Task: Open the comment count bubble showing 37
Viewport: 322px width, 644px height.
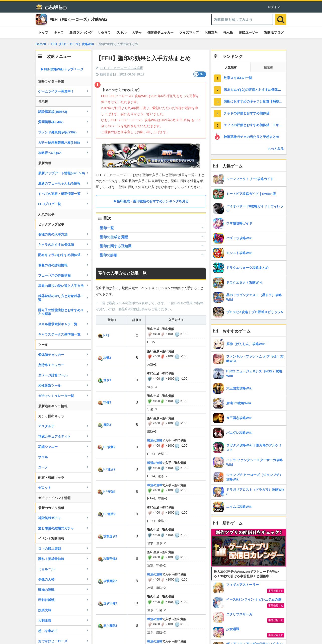Action: tap(200, 74)
